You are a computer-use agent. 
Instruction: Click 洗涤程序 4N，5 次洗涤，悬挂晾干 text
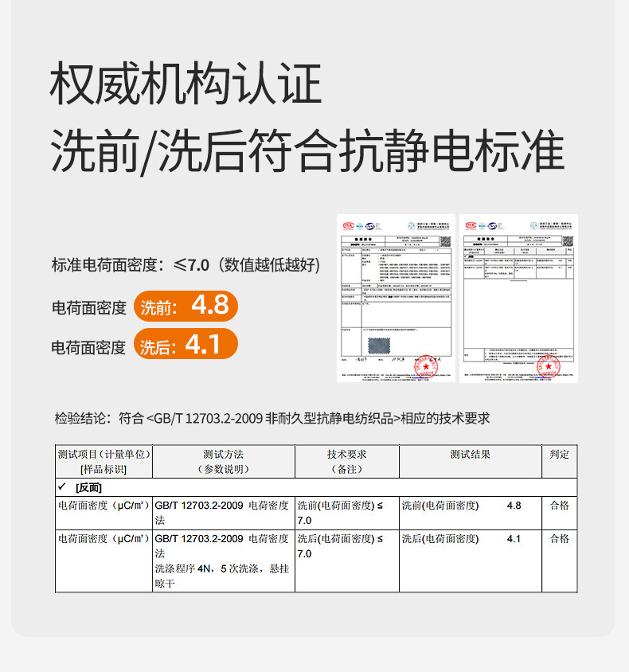click(222, 576)
